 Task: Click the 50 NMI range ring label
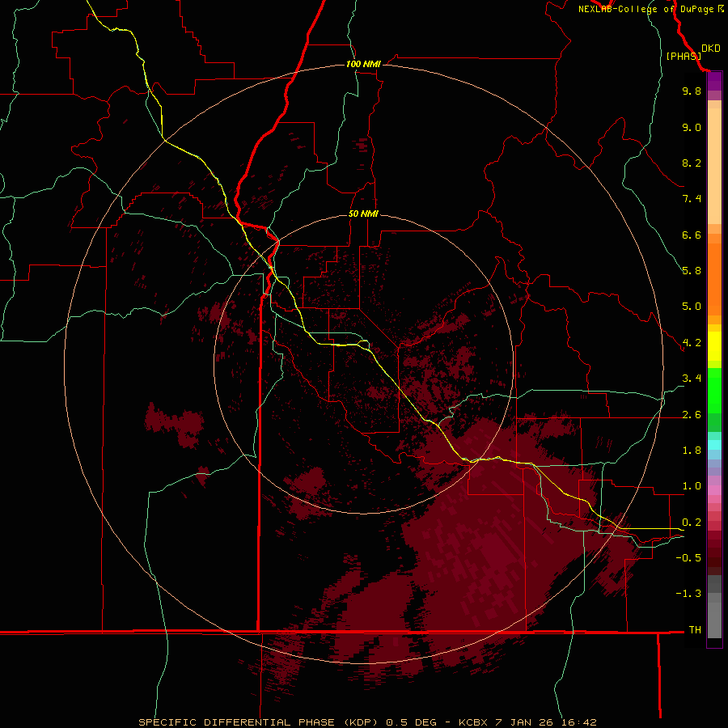pyautogui.click(x=363, y=214)
